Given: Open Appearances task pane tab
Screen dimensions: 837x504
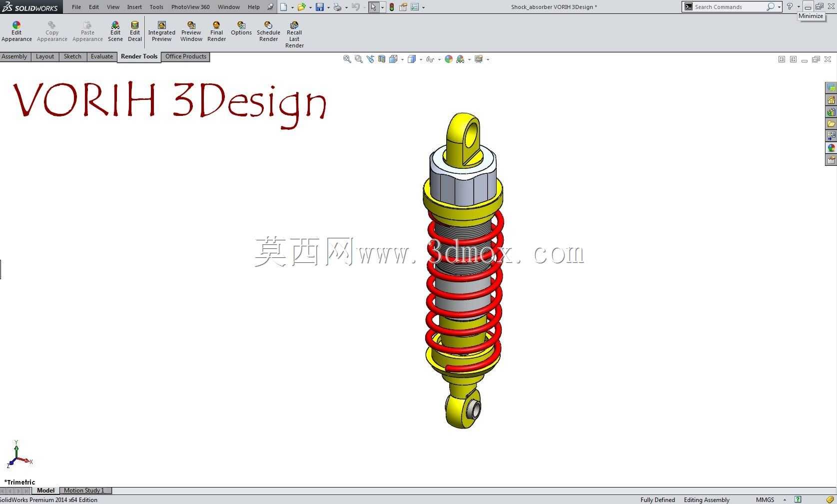Looking at the screenshot, I should (831, 148).
